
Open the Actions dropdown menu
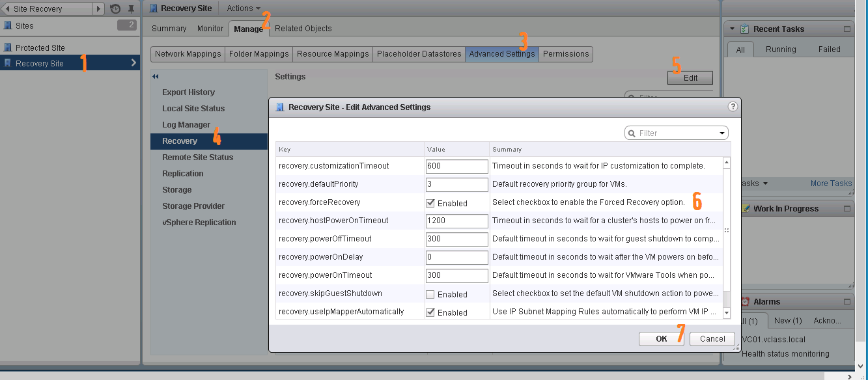pos(242,8)
